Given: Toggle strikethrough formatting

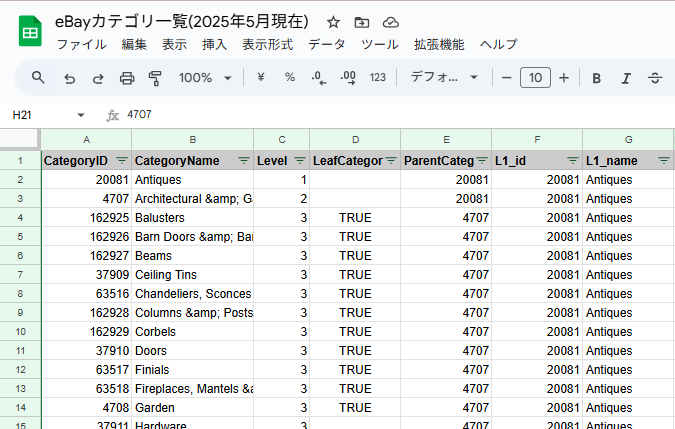Looking at the screenshot, I should pos(655,78).
